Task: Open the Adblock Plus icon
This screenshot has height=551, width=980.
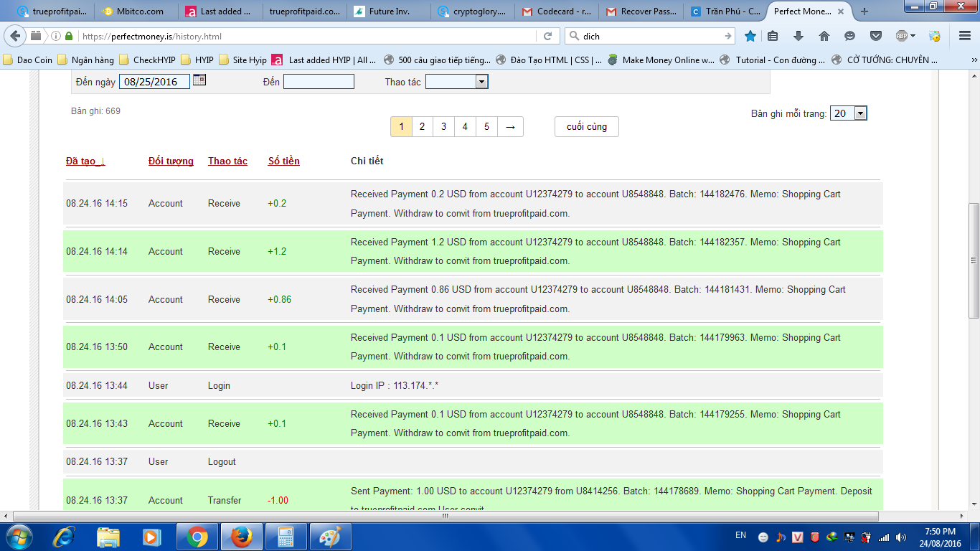Action: click(x=902, y=36)
